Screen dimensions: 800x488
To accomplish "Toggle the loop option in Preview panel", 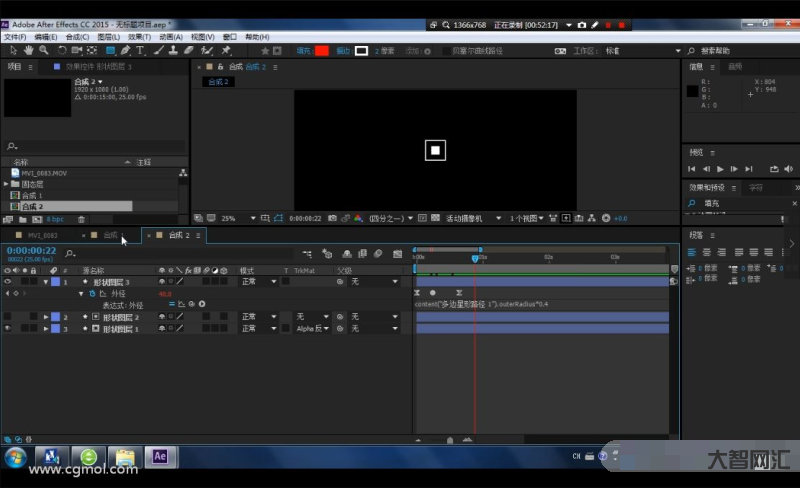I will [x=774, y=168].
